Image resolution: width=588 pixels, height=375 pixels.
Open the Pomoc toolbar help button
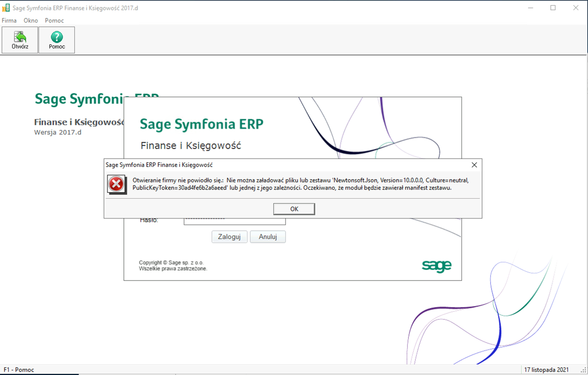(x=57, y=40)
